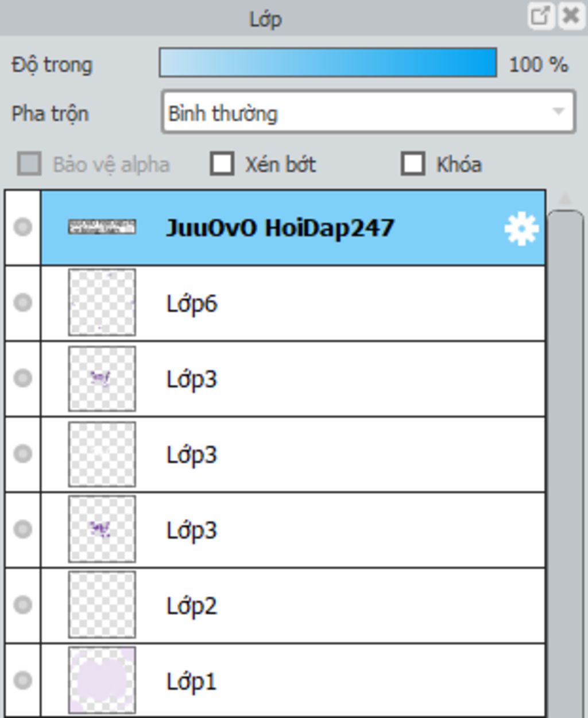The height and width of the screenshot is (718, 588).
Task: Close the Lớp panel
Action: coord(571,16)
